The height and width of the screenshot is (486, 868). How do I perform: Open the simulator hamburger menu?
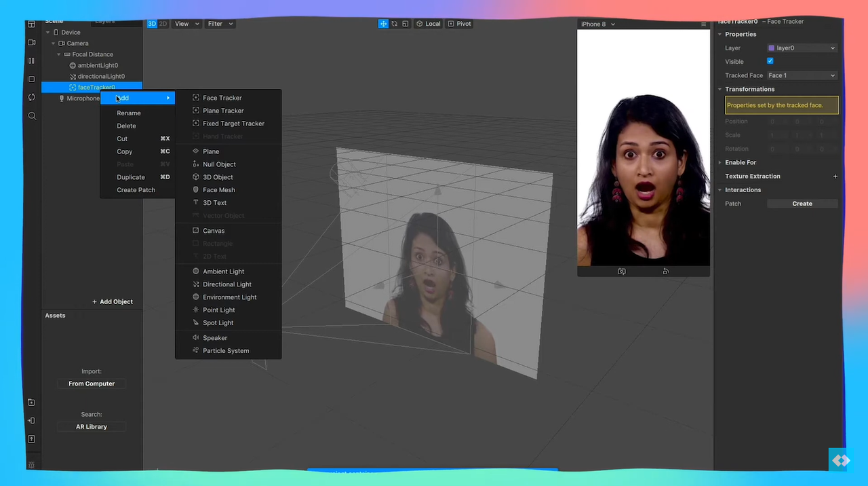click(x=703, y=24)
